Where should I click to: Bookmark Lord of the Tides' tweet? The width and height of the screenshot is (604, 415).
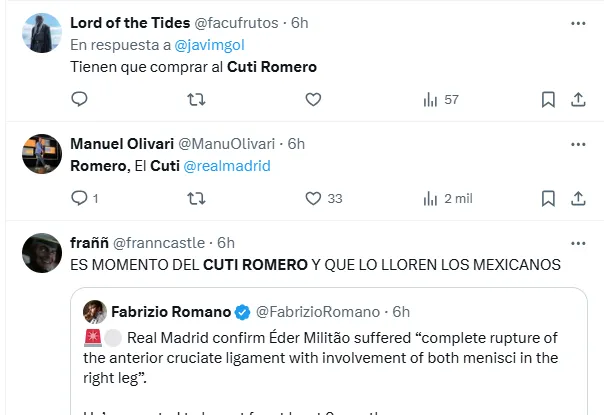(548, 99)
